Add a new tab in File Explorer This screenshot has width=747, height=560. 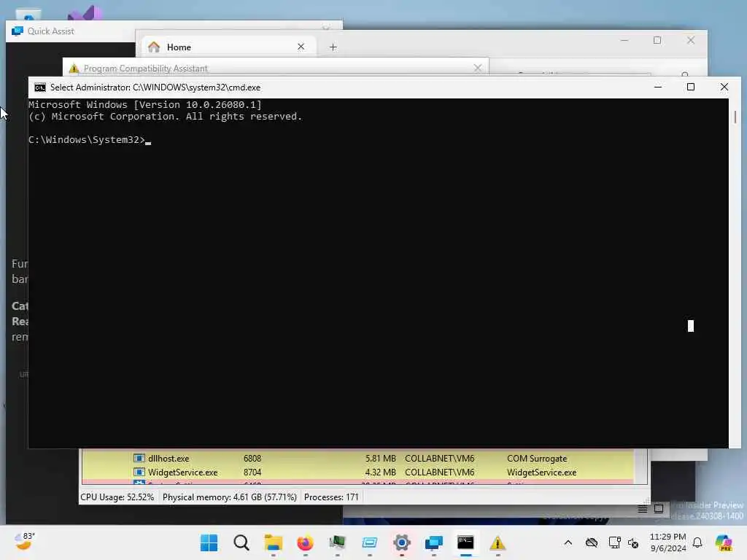[333, 47]
